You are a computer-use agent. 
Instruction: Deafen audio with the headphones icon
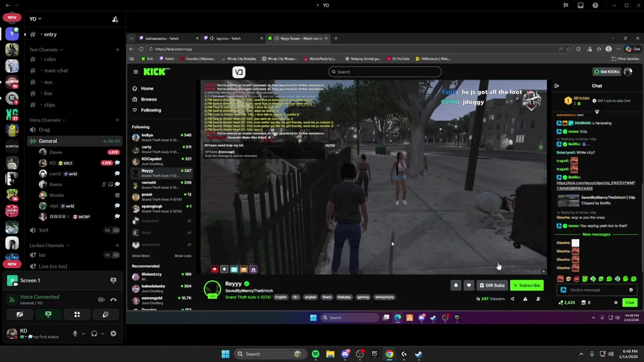94,333
